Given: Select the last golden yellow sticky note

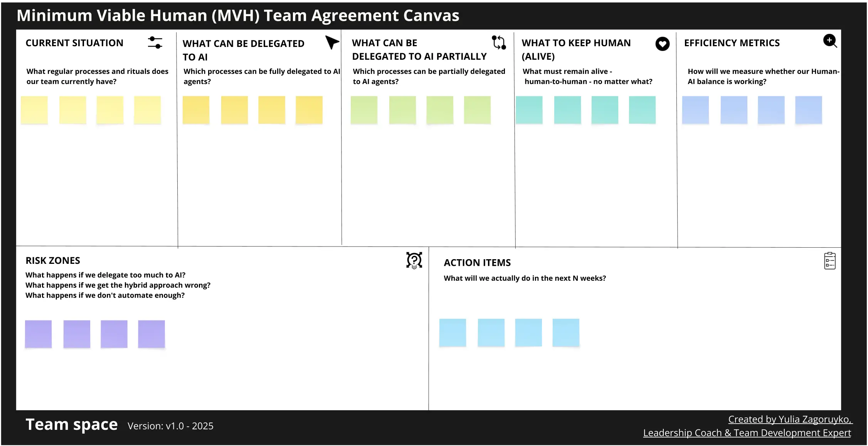Looking at the screenshot, I should tap(309, 110).
